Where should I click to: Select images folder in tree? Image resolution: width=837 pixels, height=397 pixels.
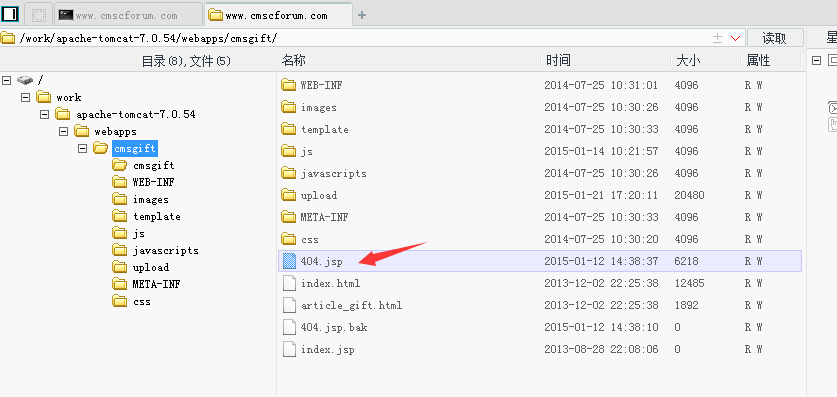(x=151, y=200)
